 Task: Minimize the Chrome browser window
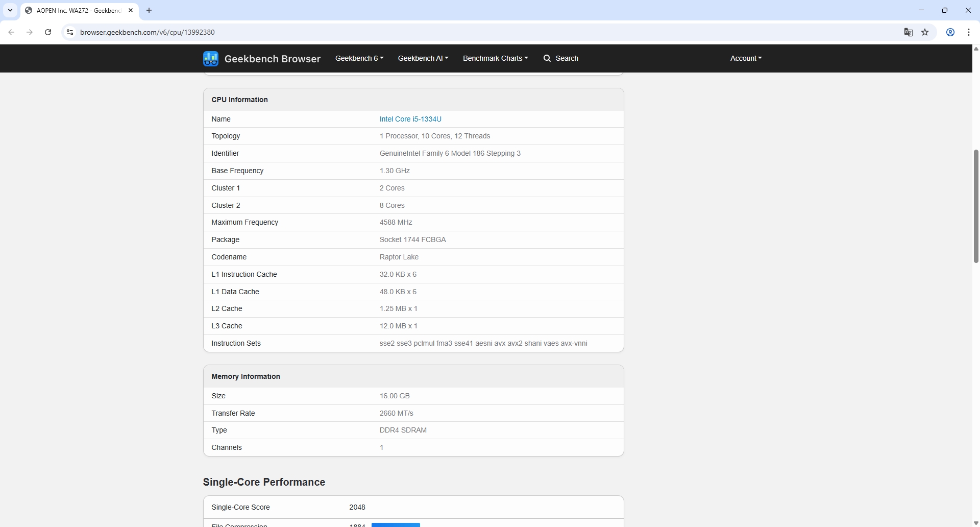pyautogui.click(x=921, y=10)
